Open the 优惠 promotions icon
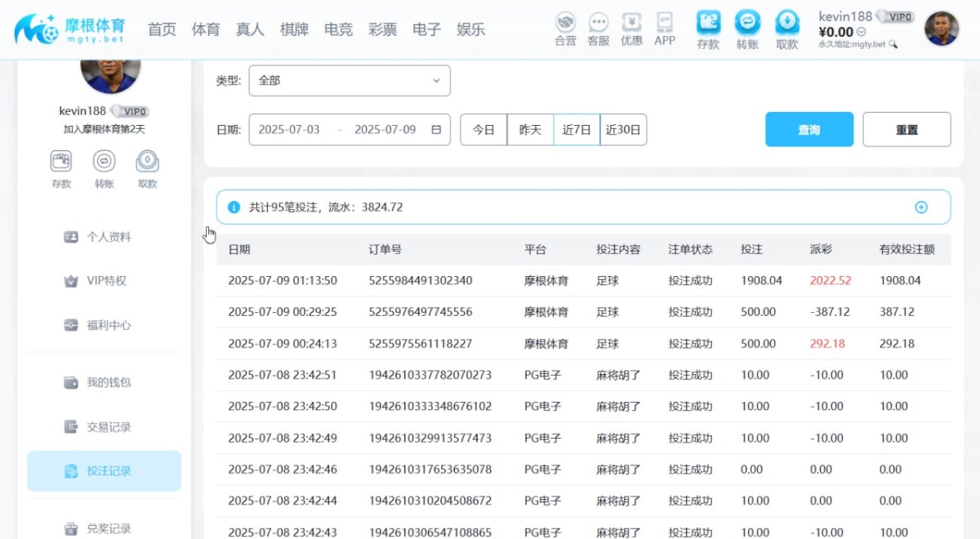 (x=630, y=27)
